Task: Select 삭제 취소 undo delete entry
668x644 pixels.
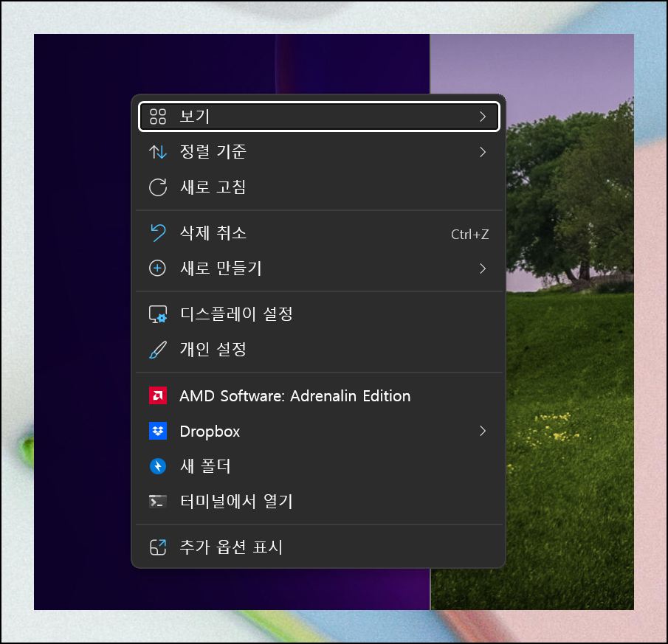Action: tap(319, 233)
